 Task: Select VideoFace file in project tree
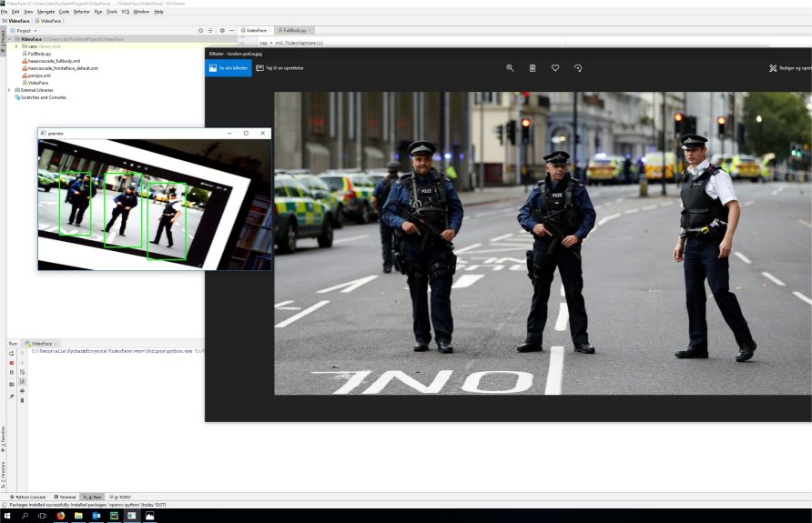click(x=38, y=83)
